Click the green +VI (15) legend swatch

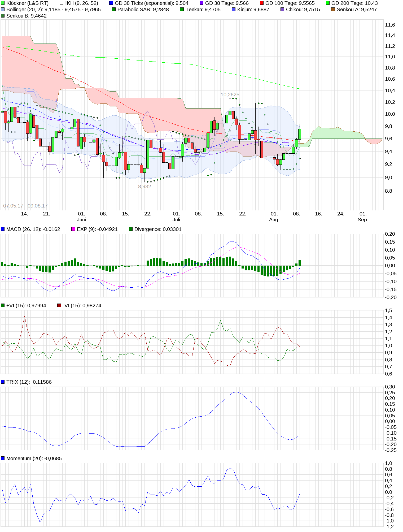(x=3, y=306)
